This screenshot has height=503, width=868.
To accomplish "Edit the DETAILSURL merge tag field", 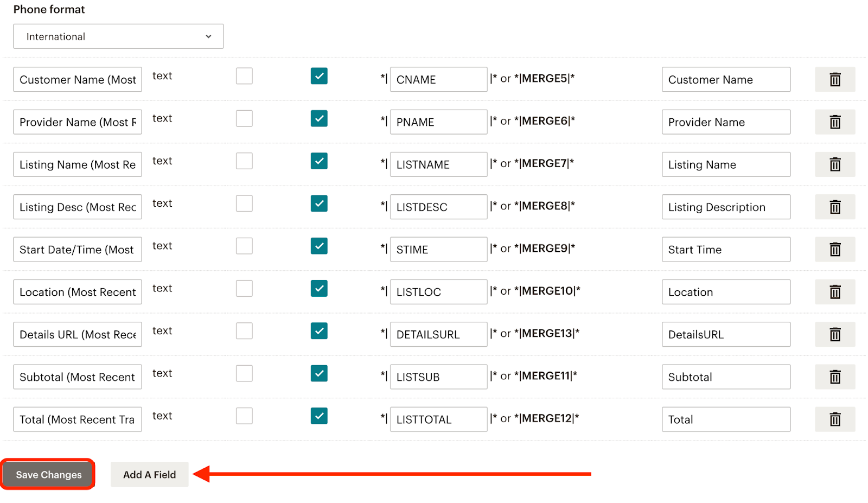I will coord(438,335).
